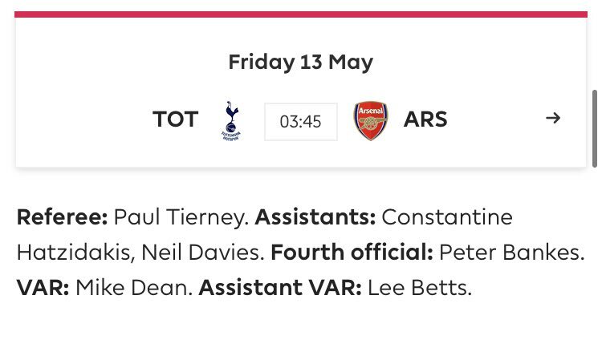Click the TOT team abbreviation
The width and height of the screenshot is (602, 364).
(x=175, y=119)
